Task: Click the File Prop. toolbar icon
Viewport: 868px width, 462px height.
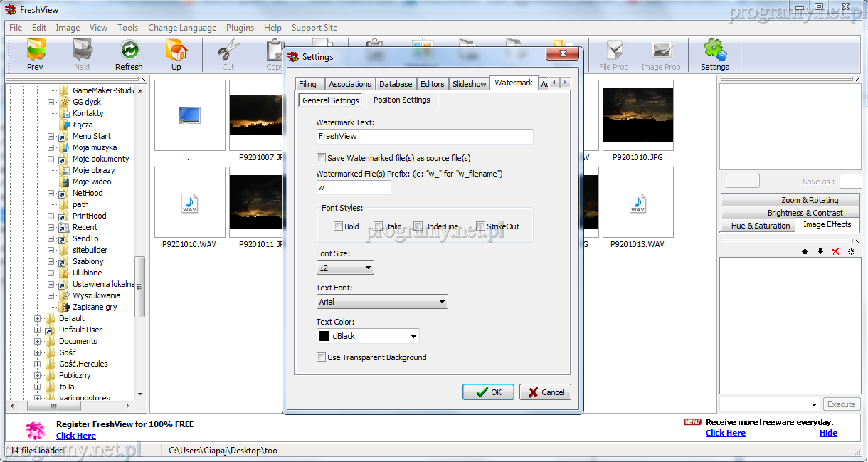Action: pos(615,51)
